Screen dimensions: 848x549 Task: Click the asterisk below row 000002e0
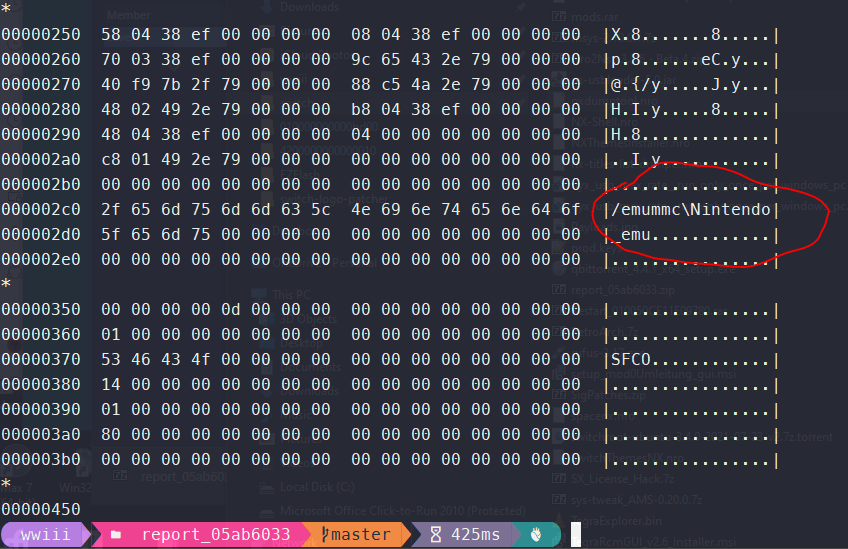[6, 283]
